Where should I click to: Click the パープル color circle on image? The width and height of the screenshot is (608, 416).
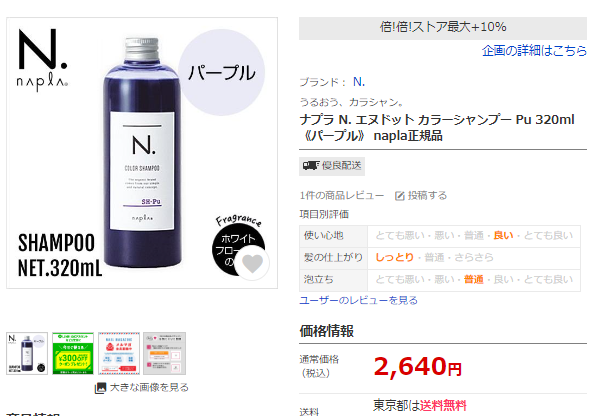[x=221, y=72]
